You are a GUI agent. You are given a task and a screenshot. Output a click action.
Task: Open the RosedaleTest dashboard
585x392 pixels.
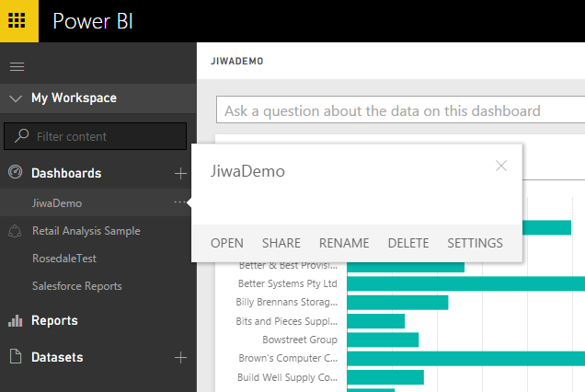point(64,259)
